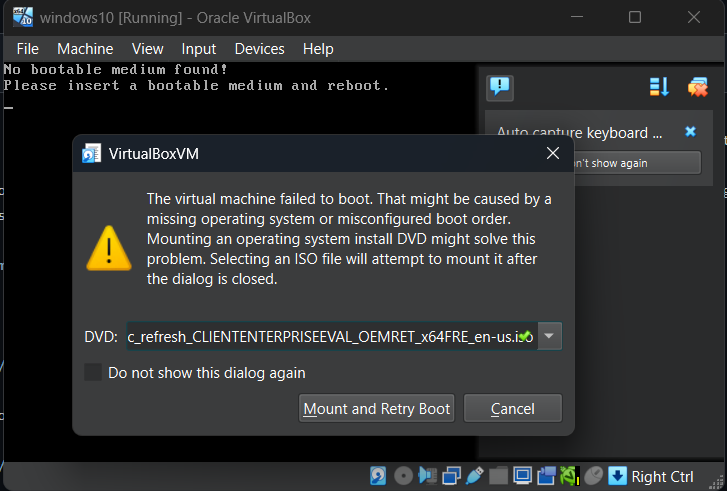Click the VirtualBox window title icon
The image size is (727, 491).
pos(23,17)
